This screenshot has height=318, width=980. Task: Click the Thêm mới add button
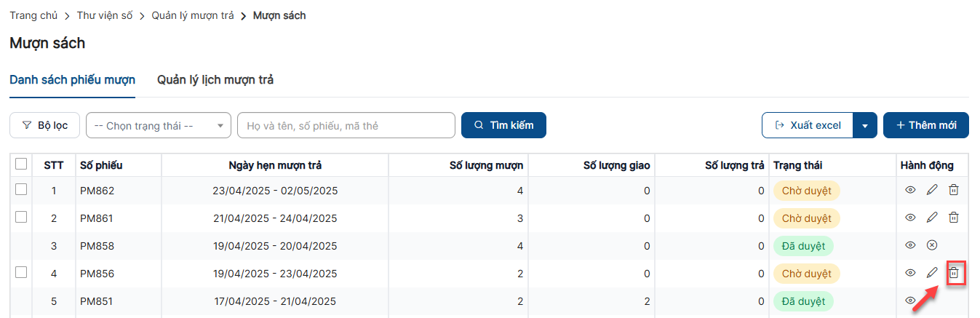(925, 125)
